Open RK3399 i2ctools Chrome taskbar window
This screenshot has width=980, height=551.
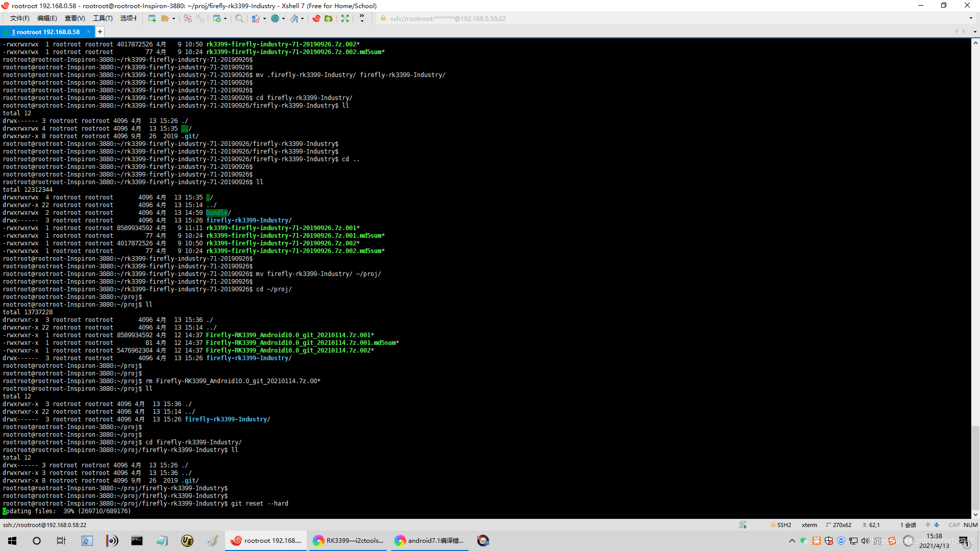click(x=349, y=540)
